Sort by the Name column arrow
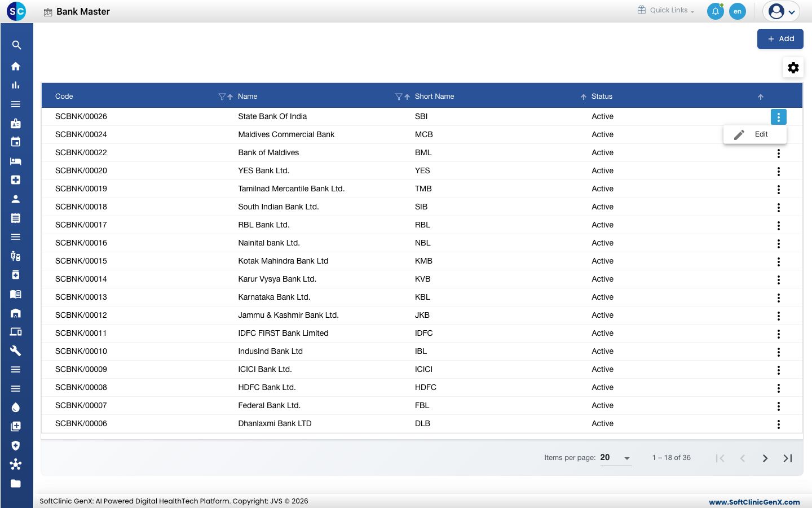812x508 pixels. 407,97
